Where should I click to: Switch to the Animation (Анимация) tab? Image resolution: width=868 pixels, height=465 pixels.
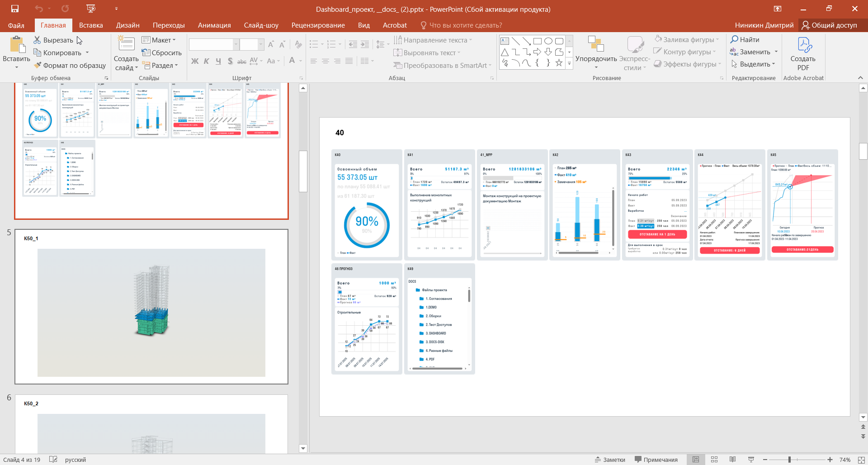pos(214,25)
